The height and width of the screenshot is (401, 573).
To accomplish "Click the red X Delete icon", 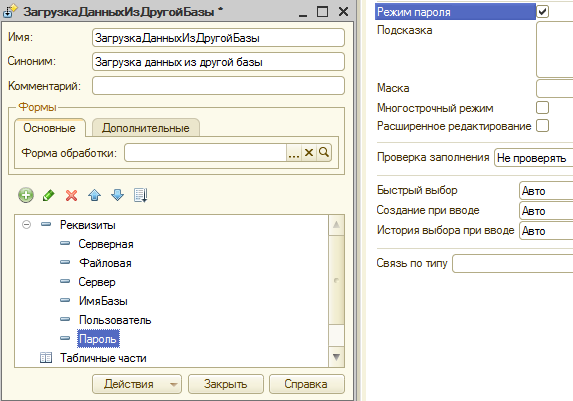I will click(x=72, y=196).
